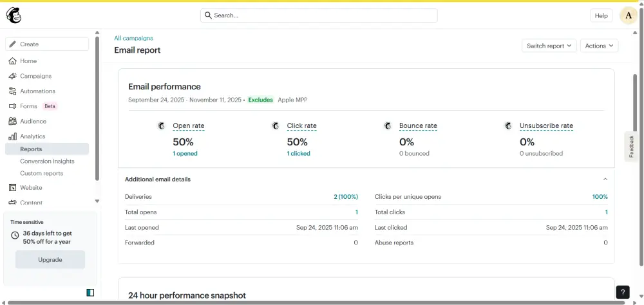The width and height of the screenshot is (644, 305).
Task: Open Custom reports in the sidebar
Action: 41,174
